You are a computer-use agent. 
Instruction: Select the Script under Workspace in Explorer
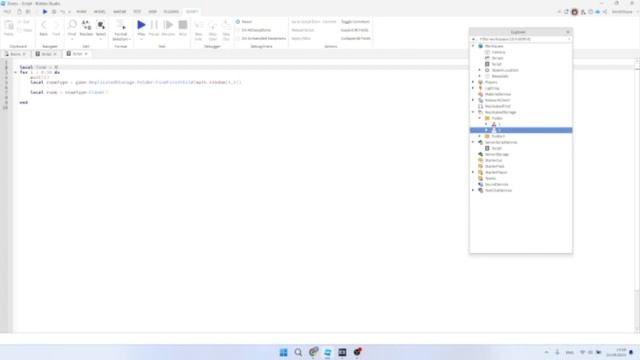tap(496, 64)
